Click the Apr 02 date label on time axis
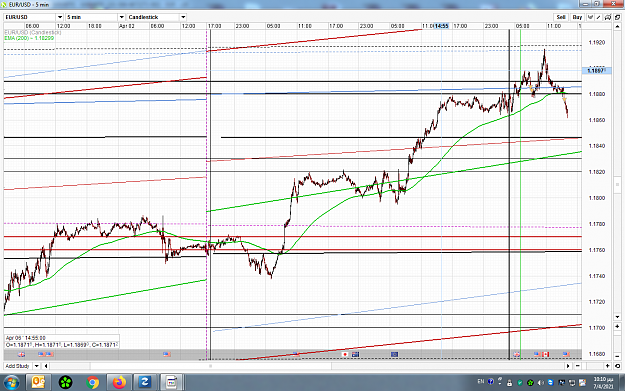 click(x=126, y=26)
